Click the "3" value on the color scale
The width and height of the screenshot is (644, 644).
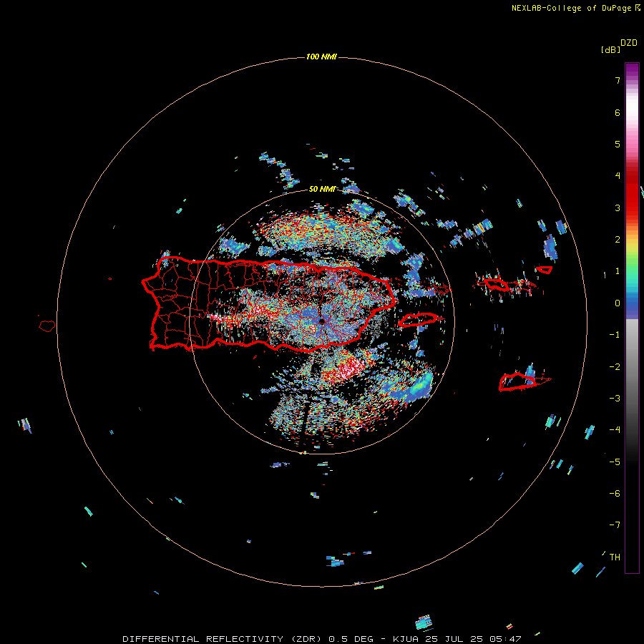point(618,208)
